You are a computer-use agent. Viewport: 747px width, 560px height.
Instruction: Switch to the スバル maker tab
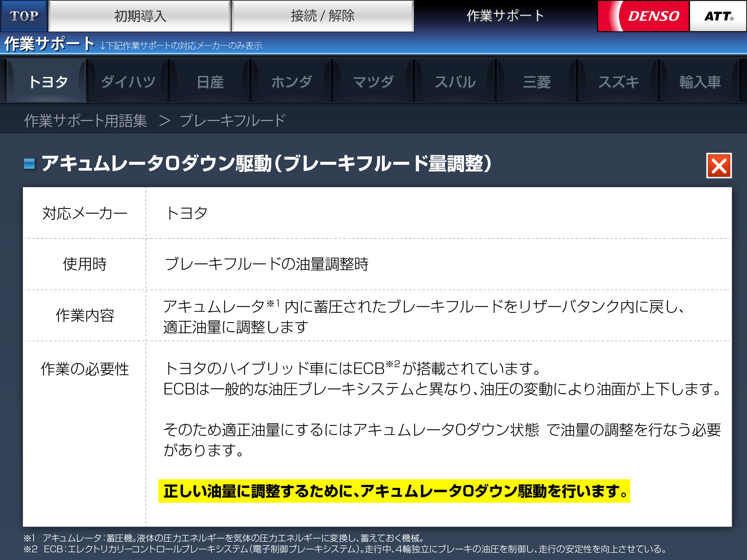click(x=455, y=82)
